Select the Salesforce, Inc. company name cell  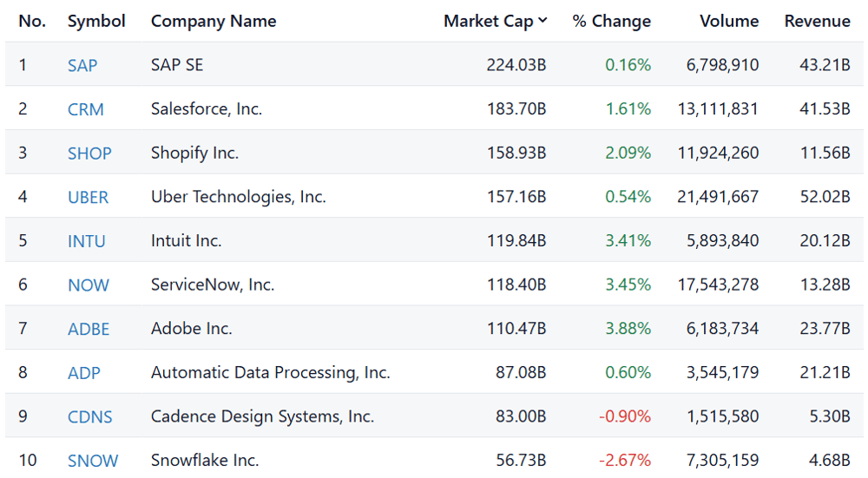coord(207,109)
